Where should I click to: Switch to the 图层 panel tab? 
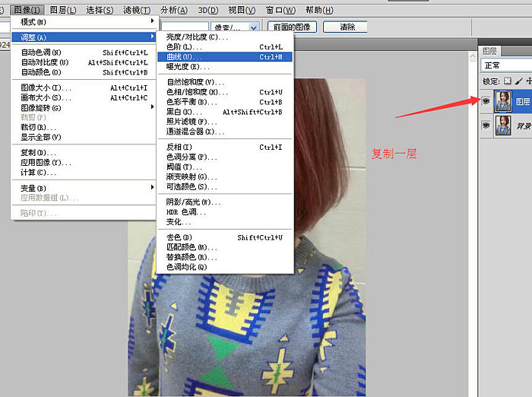pos(489,51)
